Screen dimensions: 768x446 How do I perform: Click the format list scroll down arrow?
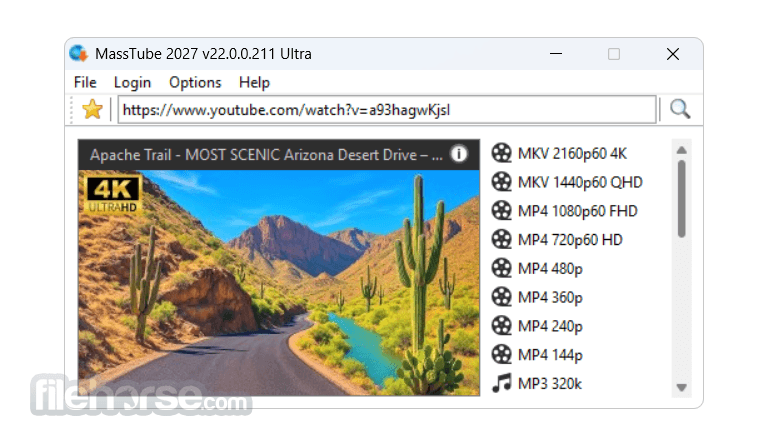point(681,388)
